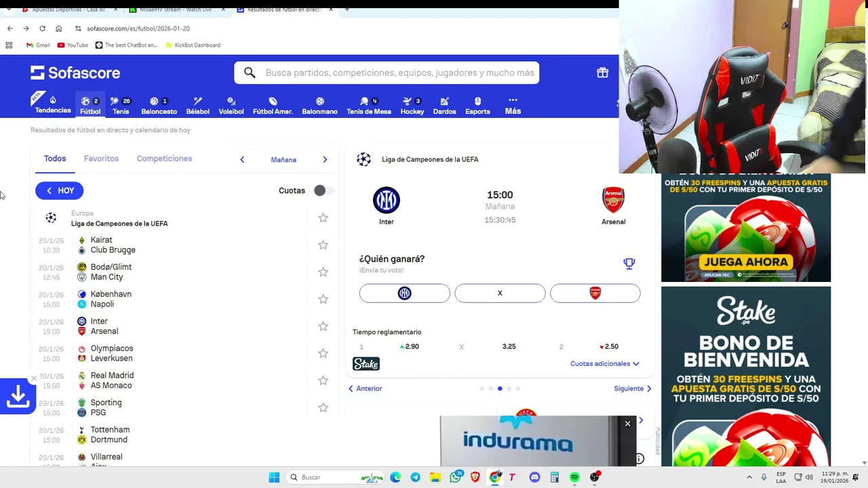This screenshot has height=488, width=868.
Task: Switch to the Favoritos tab
Action: [x=101, y=159]
